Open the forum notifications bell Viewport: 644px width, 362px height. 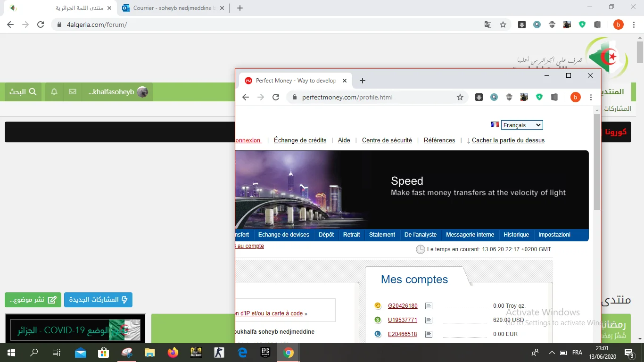(54, 92)
